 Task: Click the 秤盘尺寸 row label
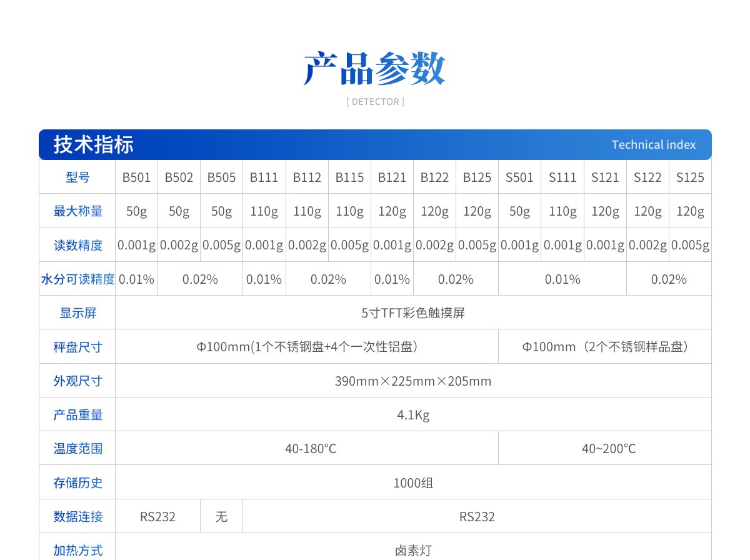(x=77, y=347)
